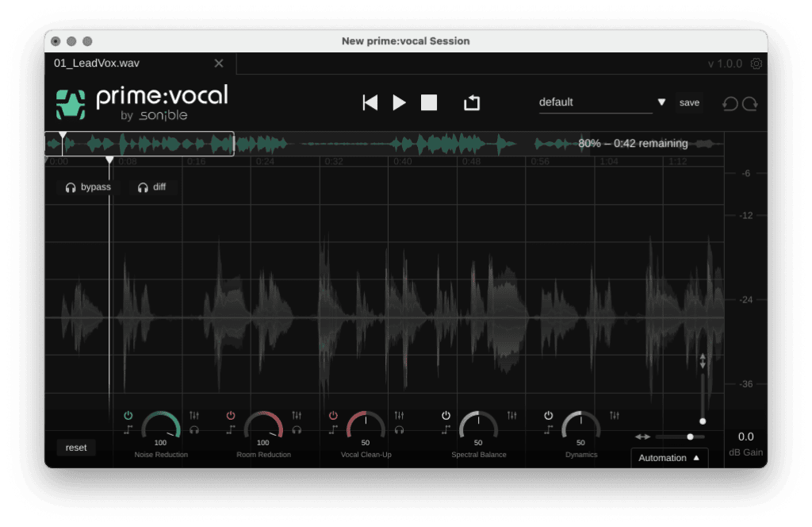Open Spectral Balance advanced settings sliders icon
Image resolution: width=812 pixels, height=527 pixels.
(512, 415)
